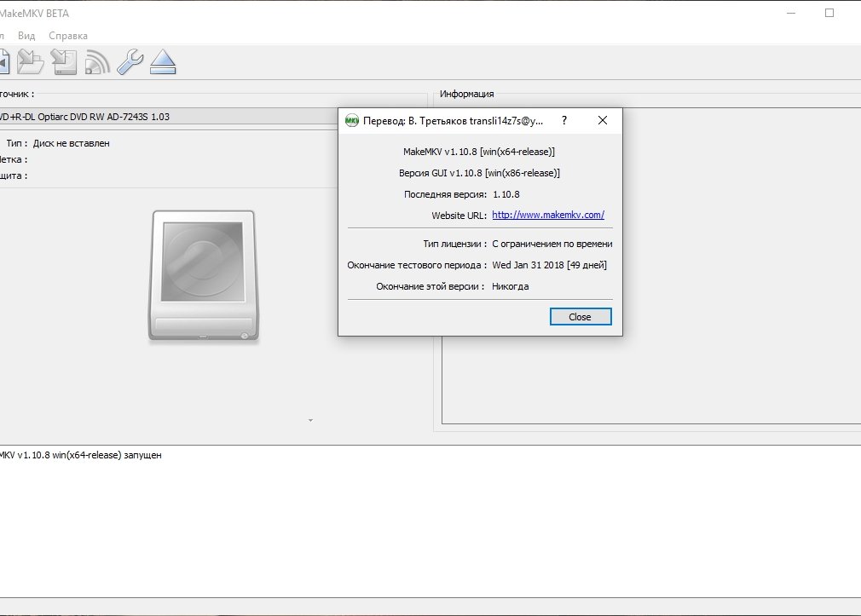This screenshot has height=616, width=861.
Task: Open the Справка menu
Action: click(68, 36)
